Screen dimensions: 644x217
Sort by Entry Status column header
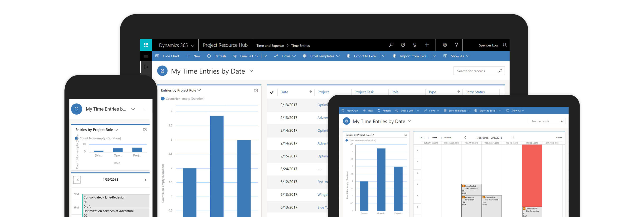tap(475, 92)
